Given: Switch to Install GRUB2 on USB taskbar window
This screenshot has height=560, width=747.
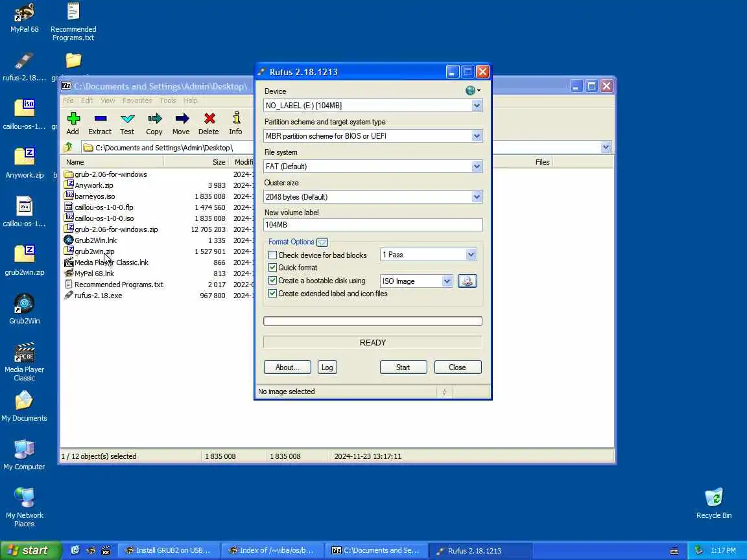Looking at the screenshot, I should coord(168,550).
